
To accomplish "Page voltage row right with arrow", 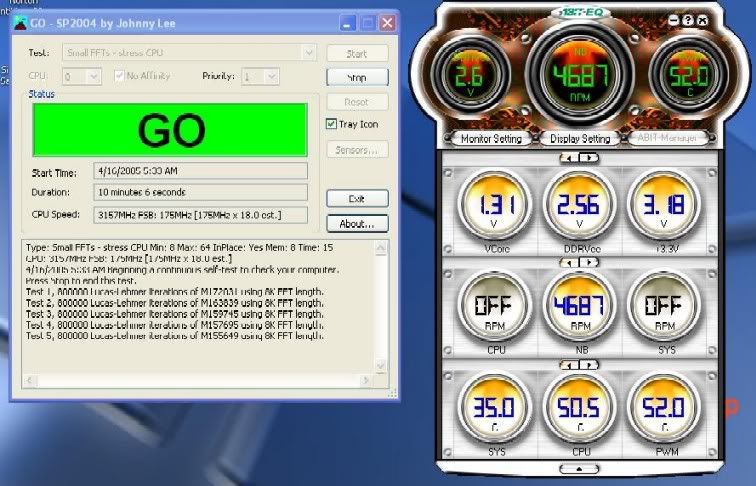I will click(x=589, y=158).
